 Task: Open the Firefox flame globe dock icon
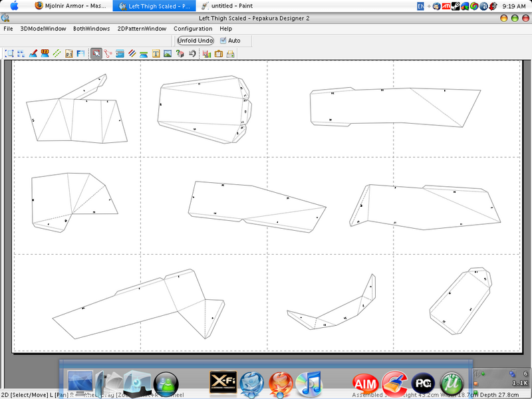coord(280,384)
